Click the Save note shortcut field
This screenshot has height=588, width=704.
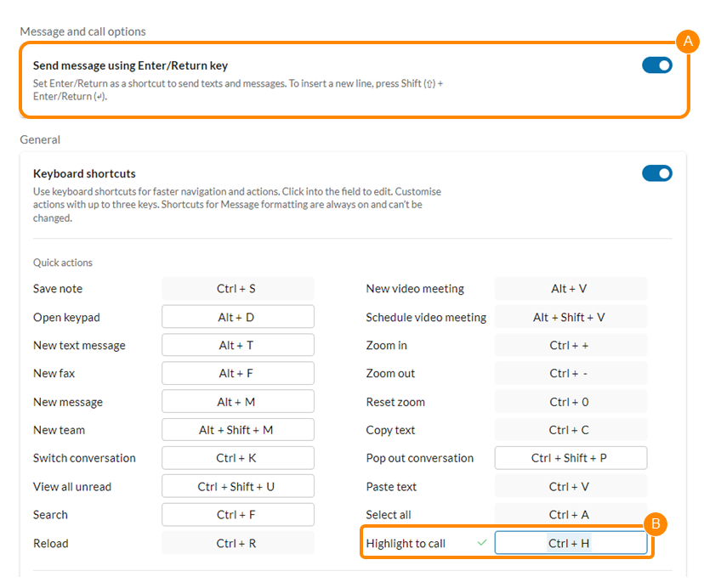point(237,288)
